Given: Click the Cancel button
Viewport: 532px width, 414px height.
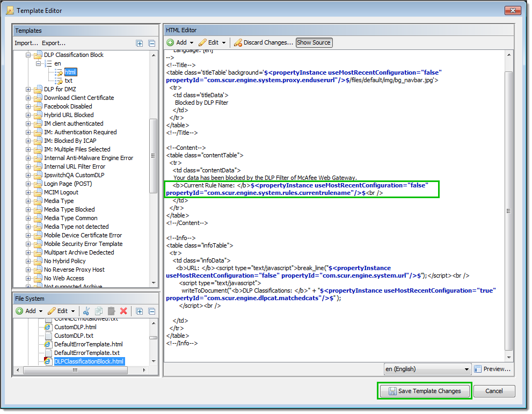Looking at the screenshot, I should coord(494,391).
